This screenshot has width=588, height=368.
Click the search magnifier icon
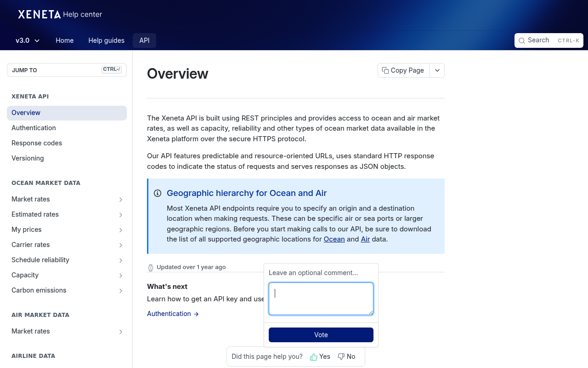coord(522,40)
